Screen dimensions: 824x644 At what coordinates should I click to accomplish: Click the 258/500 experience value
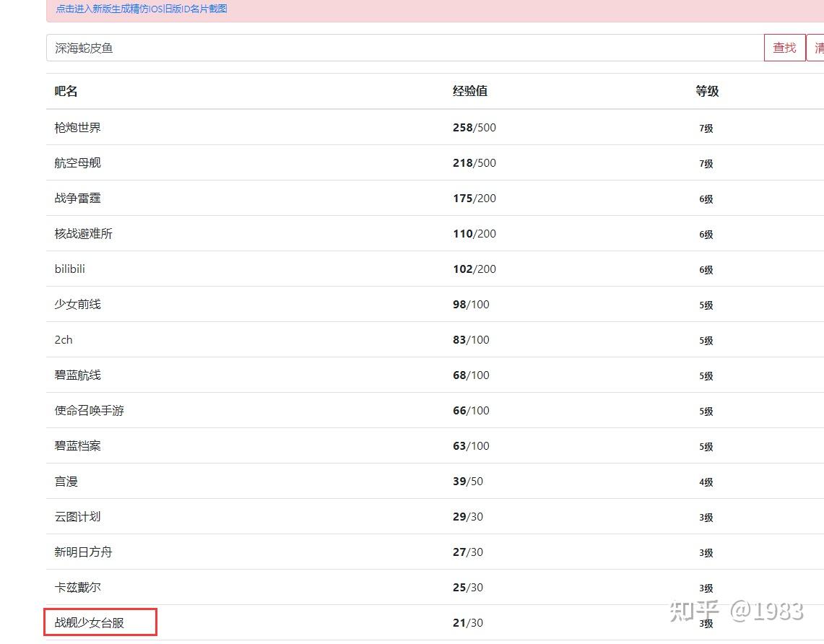[x=474, y=128]
